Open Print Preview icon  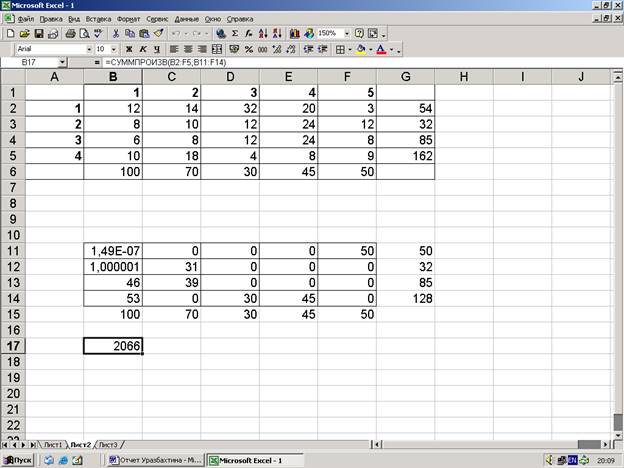(x=84, y=34)
